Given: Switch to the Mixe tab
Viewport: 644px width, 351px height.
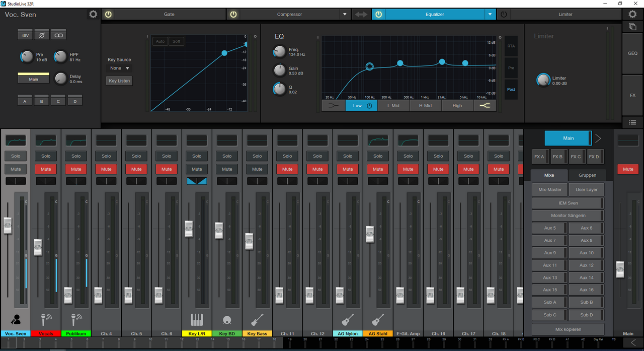Looking at the screenshot, I should coord(549,175).
